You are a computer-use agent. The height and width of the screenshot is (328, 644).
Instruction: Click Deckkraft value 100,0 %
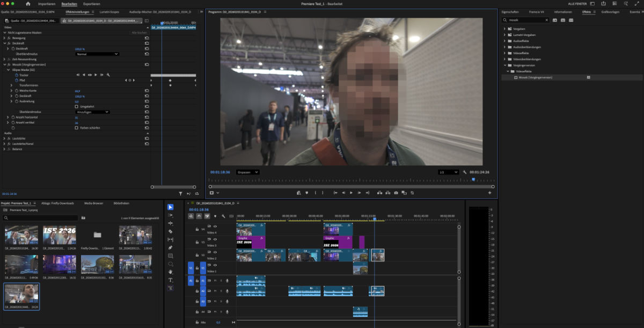(x=80, y=49)
